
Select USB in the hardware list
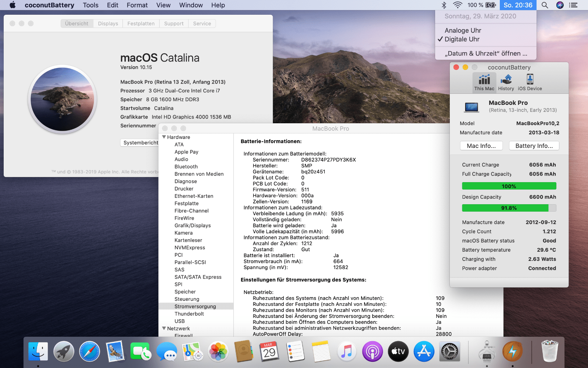[x=180, y=321]
